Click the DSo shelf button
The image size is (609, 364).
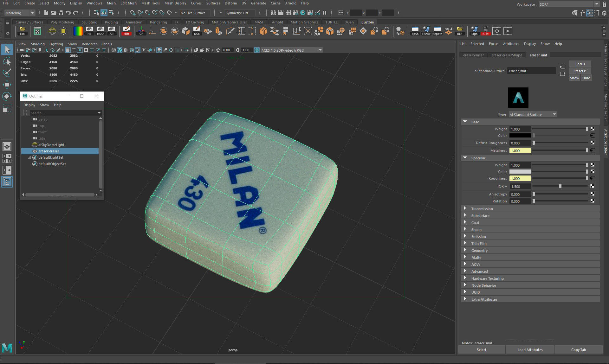coord(197,31)
